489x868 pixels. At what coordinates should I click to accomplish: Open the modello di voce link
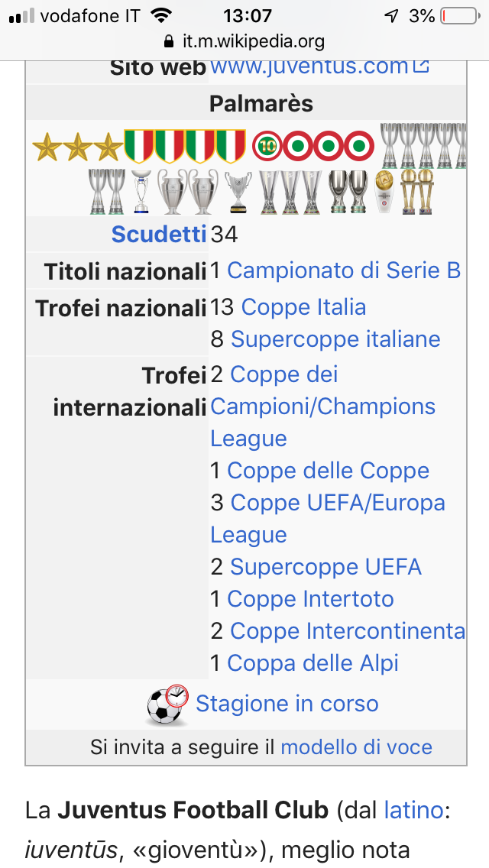[357, 747]
